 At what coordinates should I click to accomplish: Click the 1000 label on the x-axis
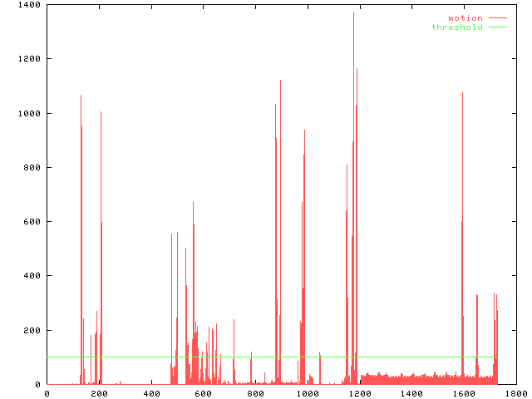pyautogui.click(x=307, y=392)
